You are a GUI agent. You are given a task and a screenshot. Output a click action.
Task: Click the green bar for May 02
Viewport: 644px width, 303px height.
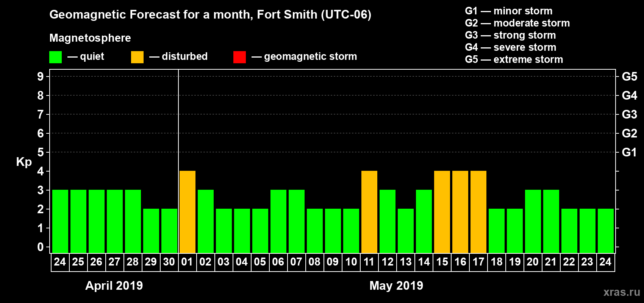click(206, 221)
